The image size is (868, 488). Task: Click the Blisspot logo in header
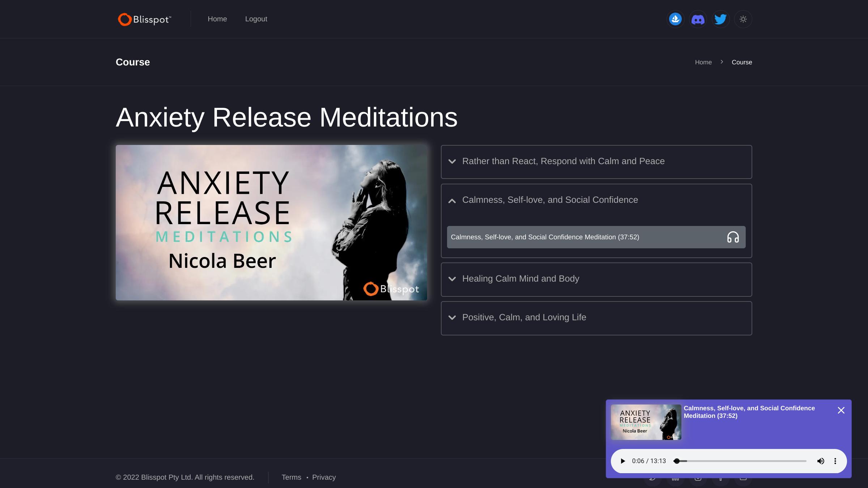(x=145, y=19)
